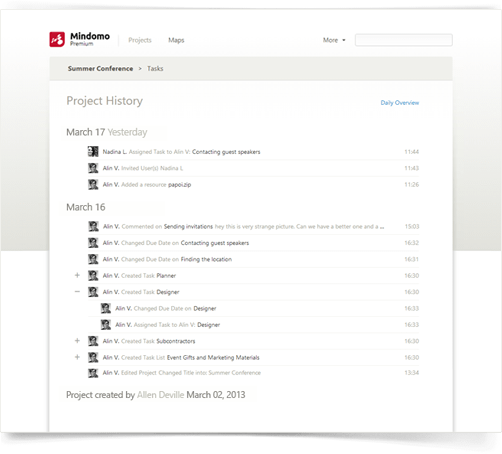Click the 15:03 timestamp
This screenshot has height=454, width=502.
(412, 226)
